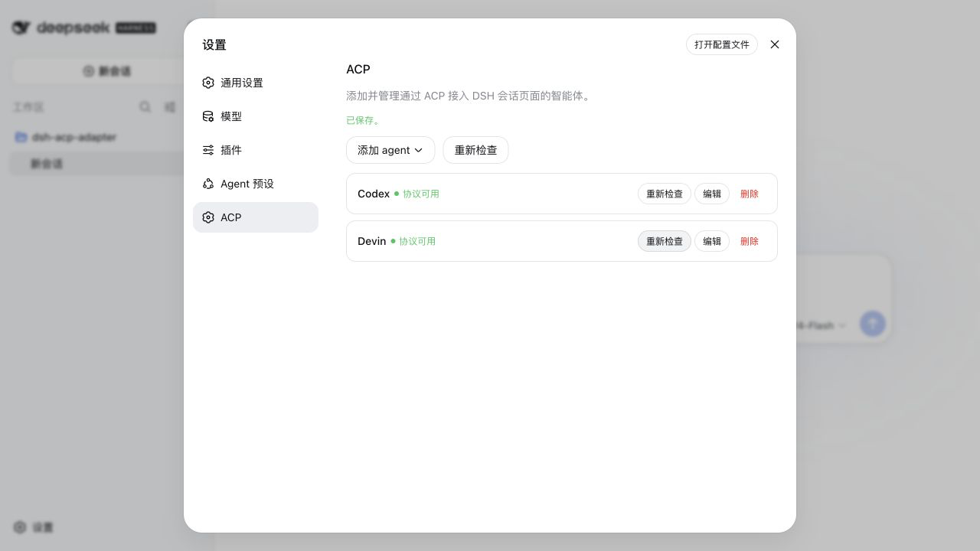Click the send arrow button in background
980x551 pixels.
873,324
